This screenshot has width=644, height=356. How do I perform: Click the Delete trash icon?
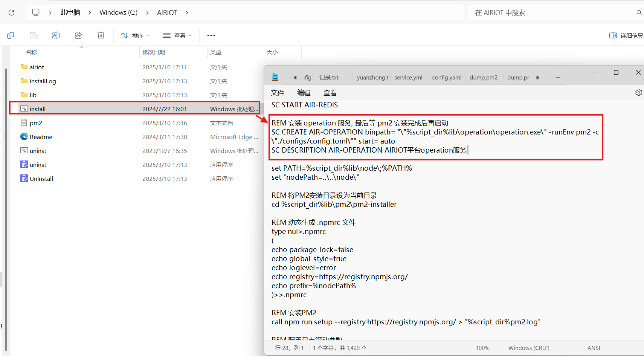pos(101,35)
